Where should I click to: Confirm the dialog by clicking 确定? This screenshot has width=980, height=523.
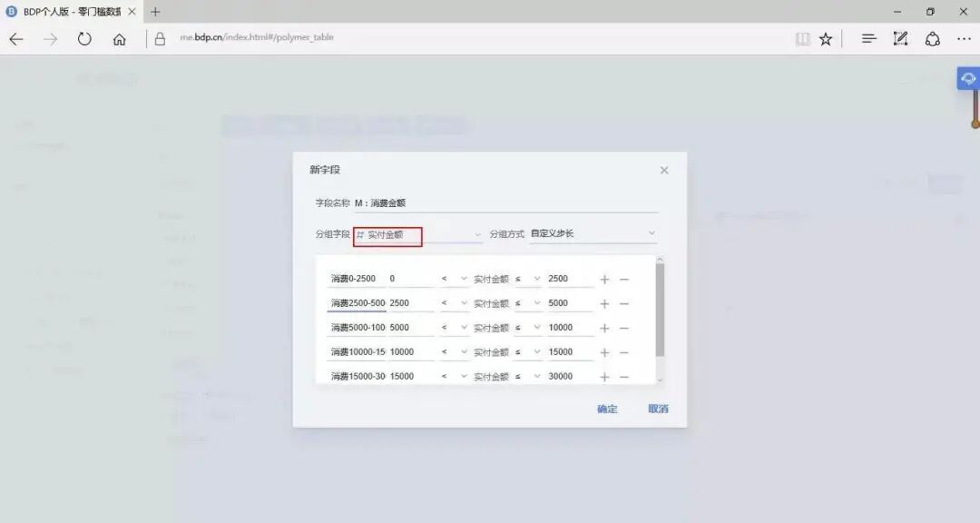pos(605,409)
